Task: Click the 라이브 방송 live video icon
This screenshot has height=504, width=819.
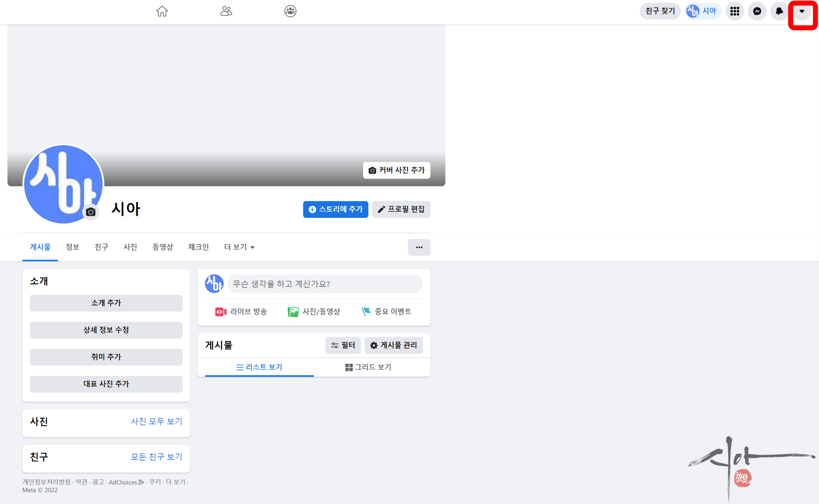Action: coord(221,312)
